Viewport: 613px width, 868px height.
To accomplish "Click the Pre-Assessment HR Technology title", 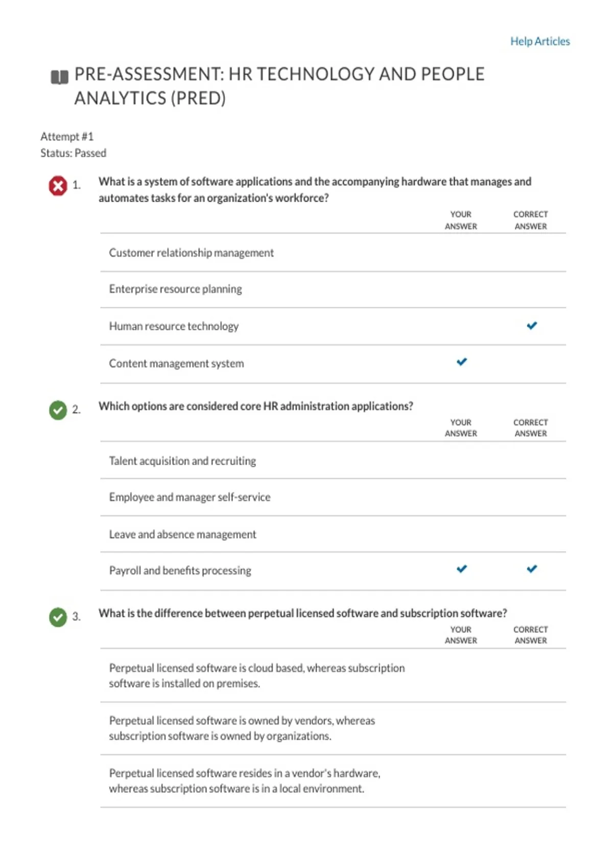I will [279, 86].
